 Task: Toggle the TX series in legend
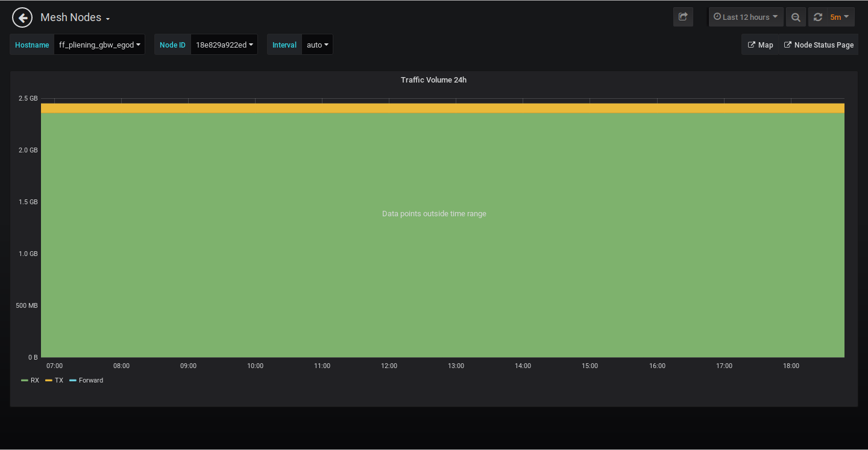point(59,380)
